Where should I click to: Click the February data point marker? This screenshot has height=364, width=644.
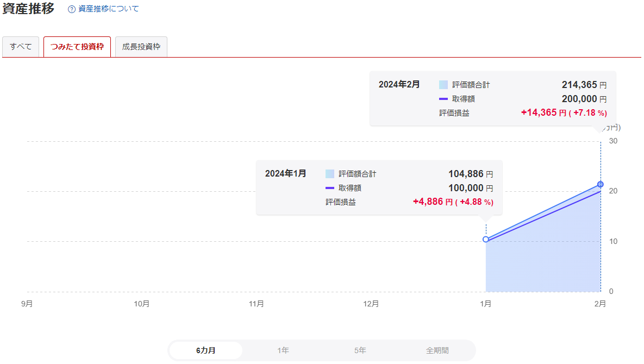coord(601,184)
